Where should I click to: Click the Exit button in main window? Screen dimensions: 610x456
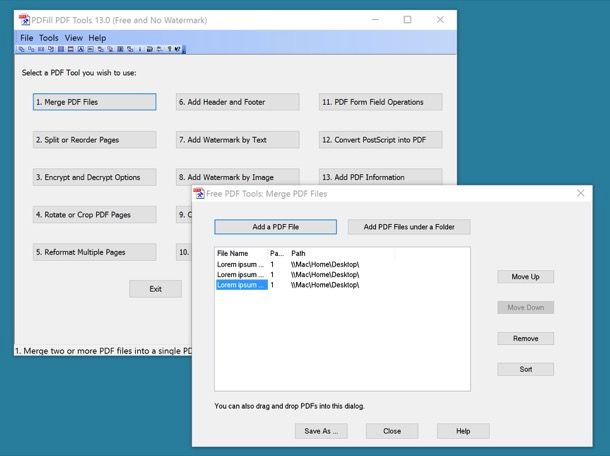coord(156,289)
